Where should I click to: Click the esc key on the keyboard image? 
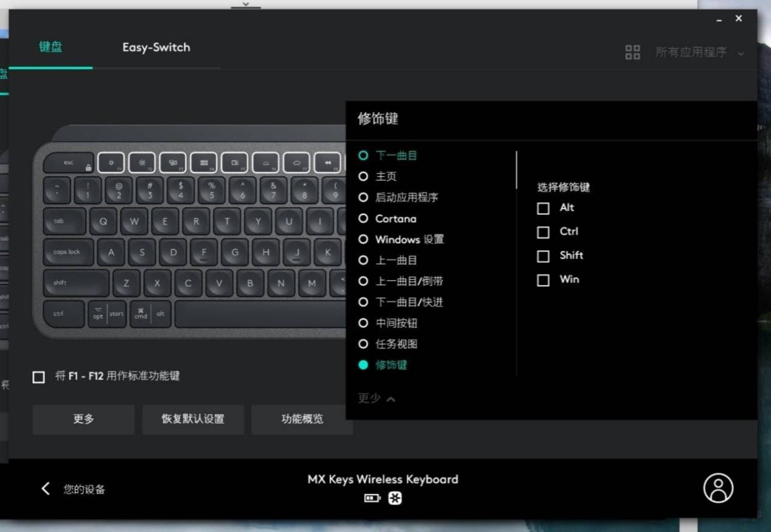click(x=69, y=163)
